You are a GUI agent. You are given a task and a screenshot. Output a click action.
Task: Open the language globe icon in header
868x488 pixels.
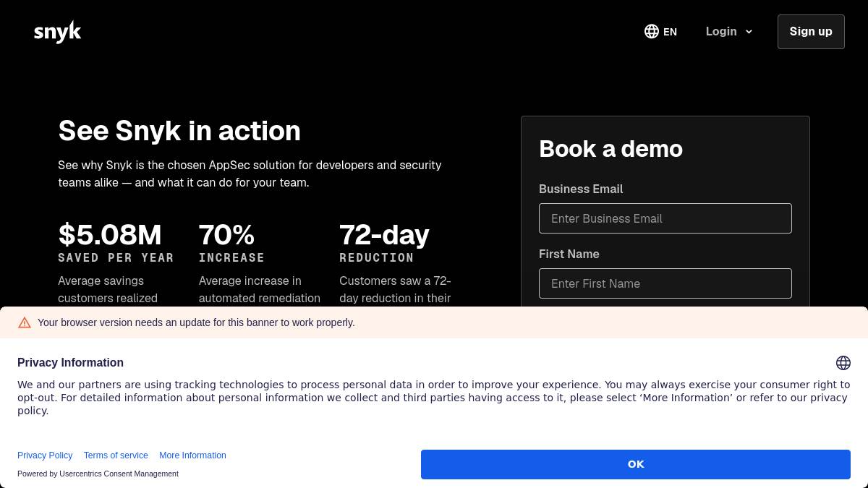click(x=652, y=31)
